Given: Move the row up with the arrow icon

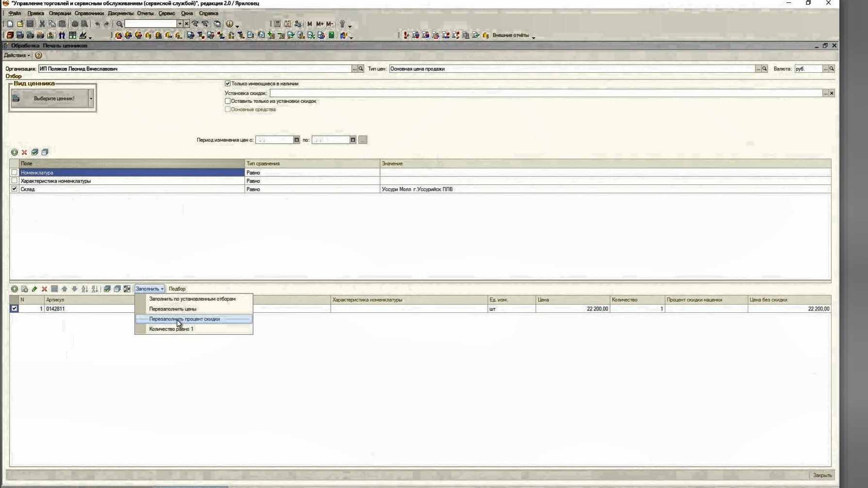Looking at the screenshot, I should tap(64, 289).
